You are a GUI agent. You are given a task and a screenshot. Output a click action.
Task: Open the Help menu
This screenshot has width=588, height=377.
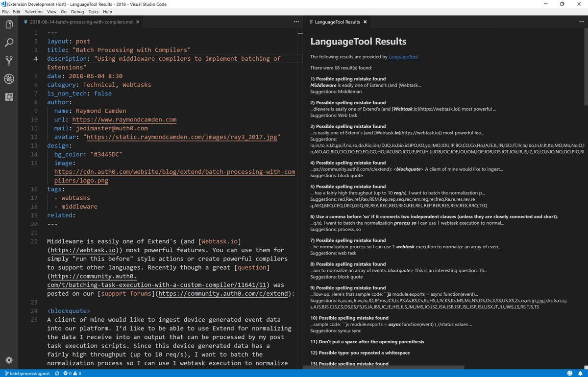pyautogui.click(x=107, y=12)
